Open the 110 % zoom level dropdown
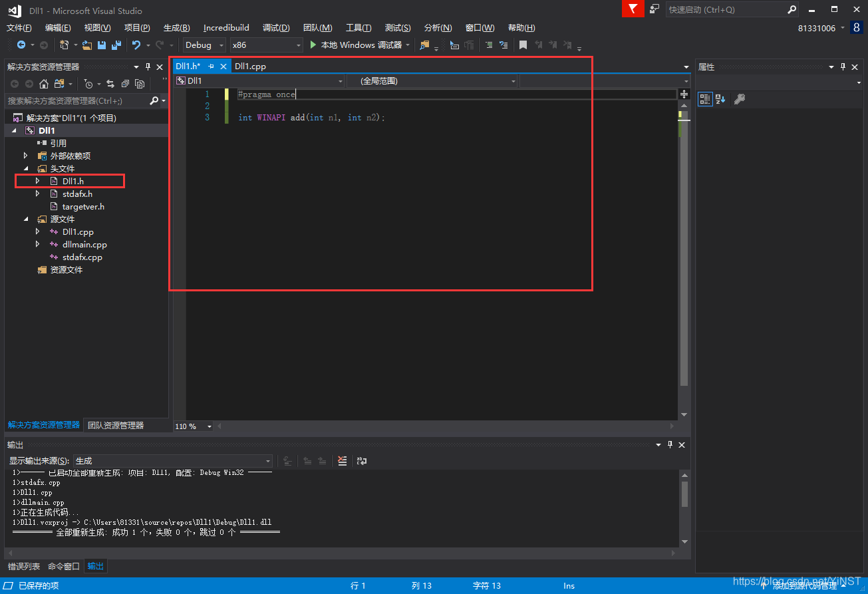 click(194, 426)
